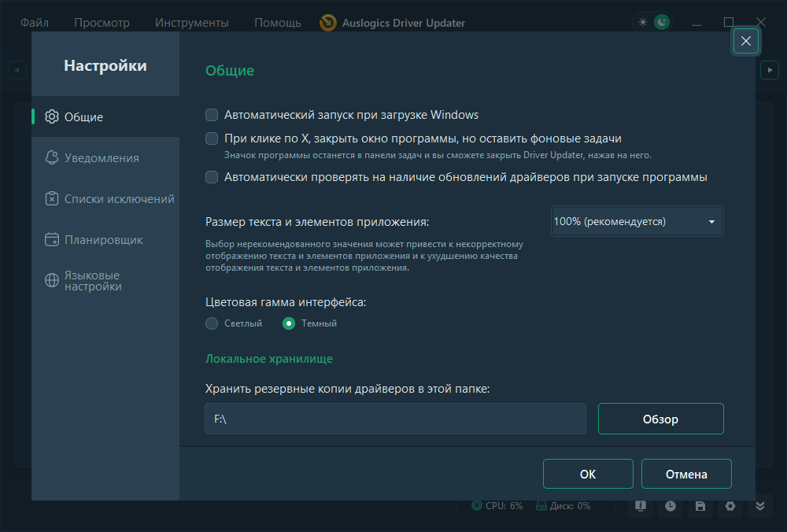Click the CPU: 6% status text
Screen dimensions: 787x532
pyautogui.click(x=504, y=506)
